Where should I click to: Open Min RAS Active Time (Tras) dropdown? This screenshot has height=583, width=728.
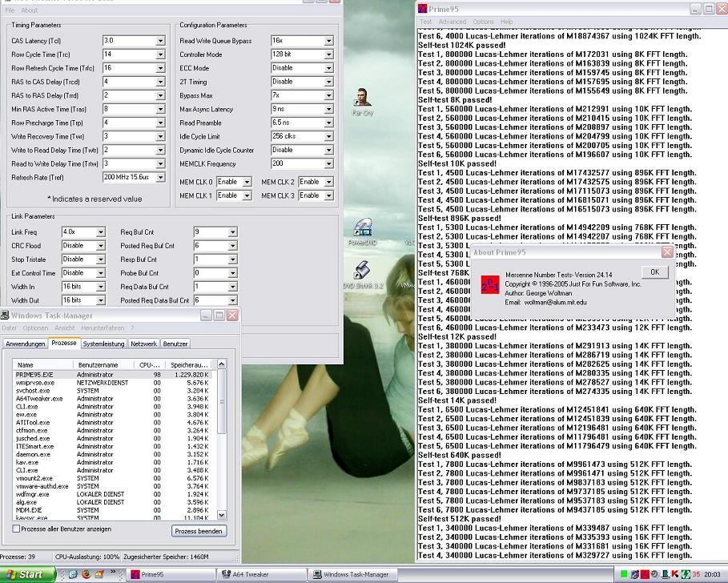click(160, 109)
